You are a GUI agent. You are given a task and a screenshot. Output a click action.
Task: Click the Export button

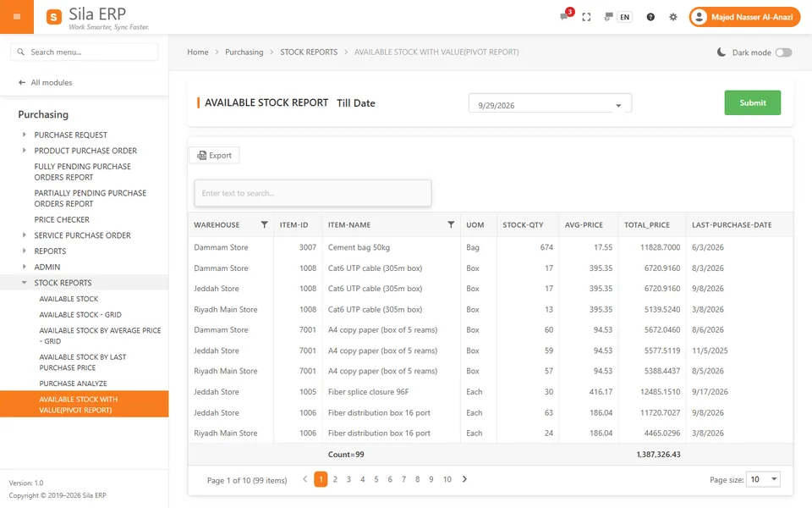(x=214, y=156)
